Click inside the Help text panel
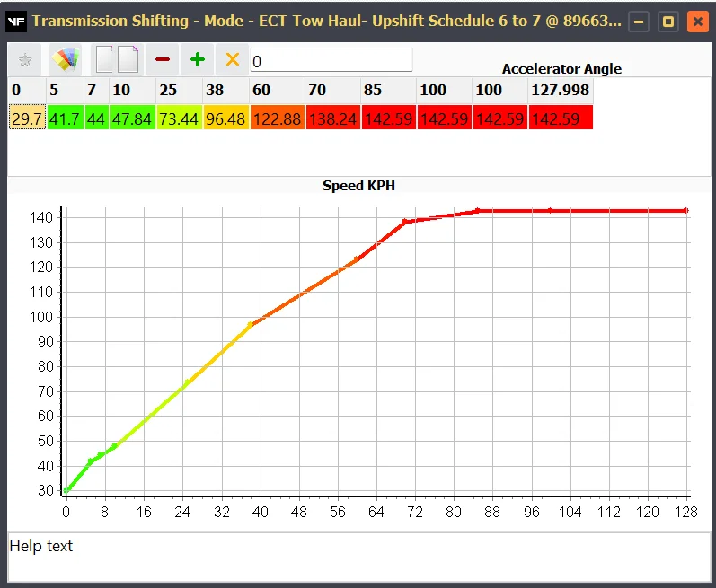Image resolution: width=716 pixels, height=588 pixels. 358,557
